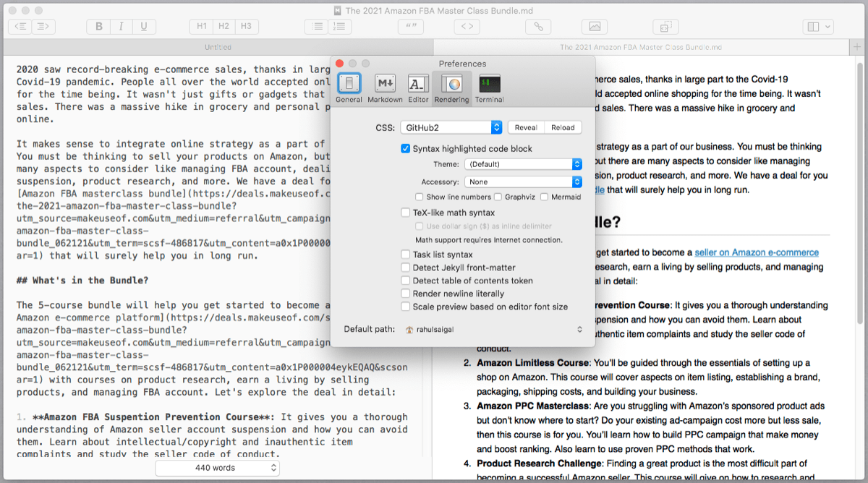
Task: Expand the Theme dropdown
Action: pyautogui.click(x=523, y=164)
